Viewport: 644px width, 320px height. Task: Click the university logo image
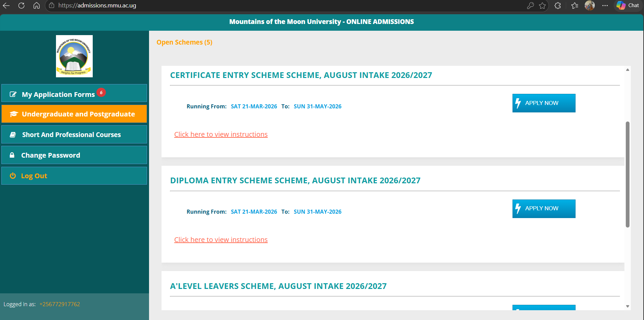[74, 56]
